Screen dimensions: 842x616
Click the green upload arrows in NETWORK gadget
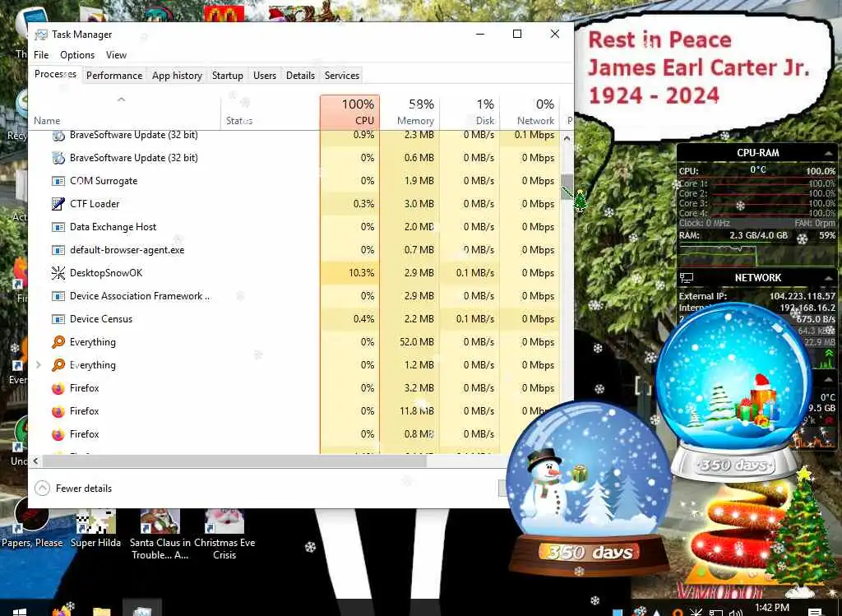pos(829,354)
